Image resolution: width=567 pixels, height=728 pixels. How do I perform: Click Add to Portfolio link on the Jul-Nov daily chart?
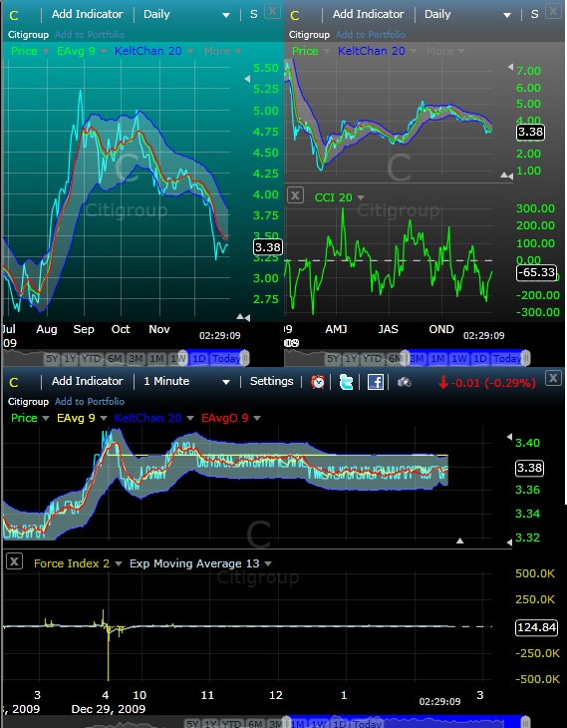(x=90, y=34)
